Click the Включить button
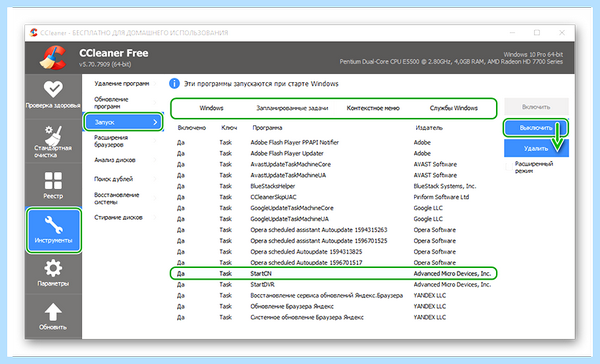 pos(536,107)
